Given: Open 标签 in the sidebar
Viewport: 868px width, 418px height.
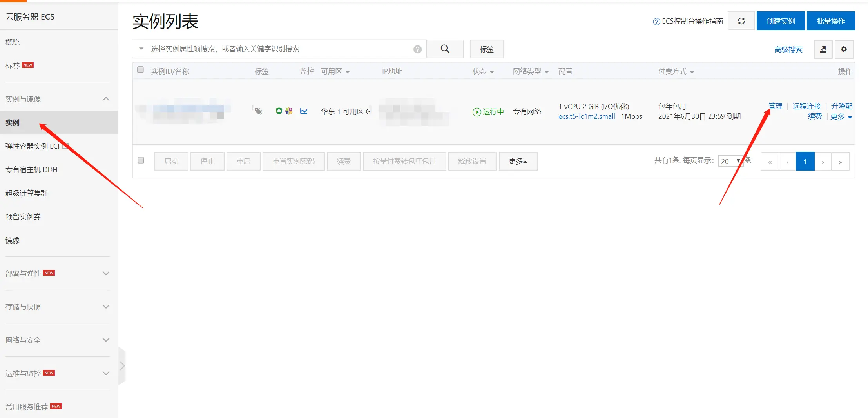Looking at the screenshot, I should [13, 65].
